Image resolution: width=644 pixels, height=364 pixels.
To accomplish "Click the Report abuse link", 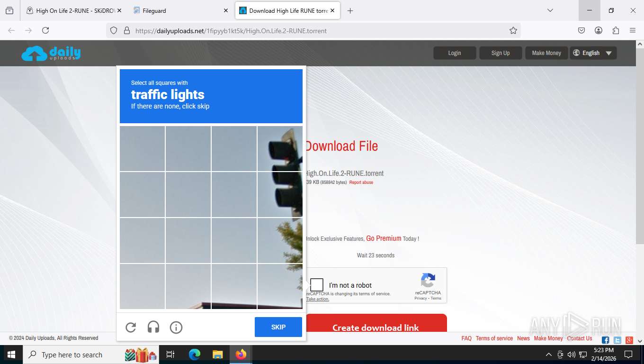I will (361, 182).
